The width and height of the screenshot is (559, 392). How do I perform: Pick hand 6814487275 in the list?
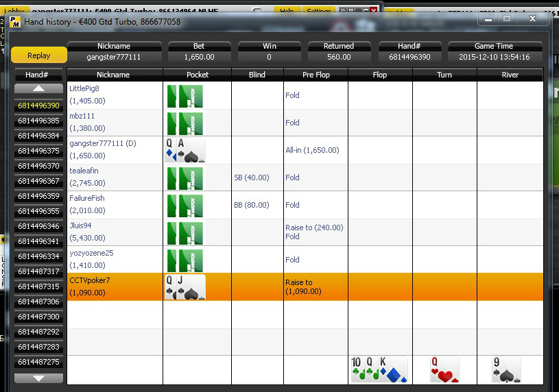(x=39, y=362)
